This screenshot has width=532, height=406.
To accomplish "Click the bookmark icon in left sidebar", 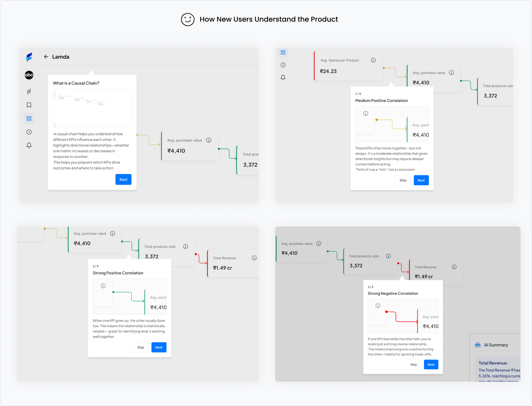I will (x=29, y=105).
